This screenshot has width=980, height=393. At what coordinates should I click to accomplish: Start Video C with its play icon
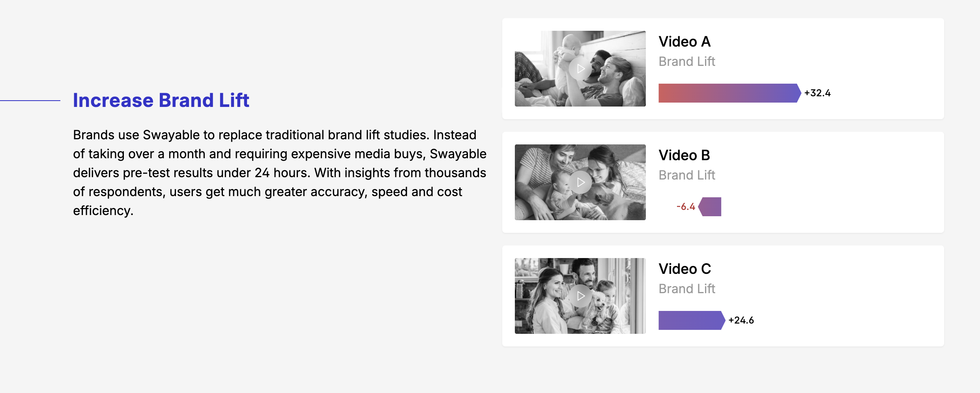580,296
